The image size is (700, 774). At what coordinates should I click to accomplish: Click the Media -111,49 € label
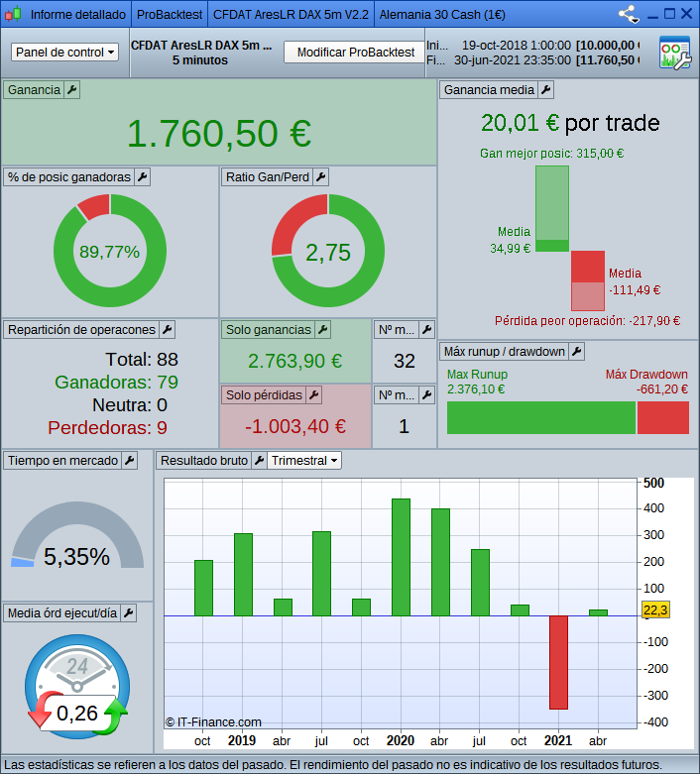[635, 281]
